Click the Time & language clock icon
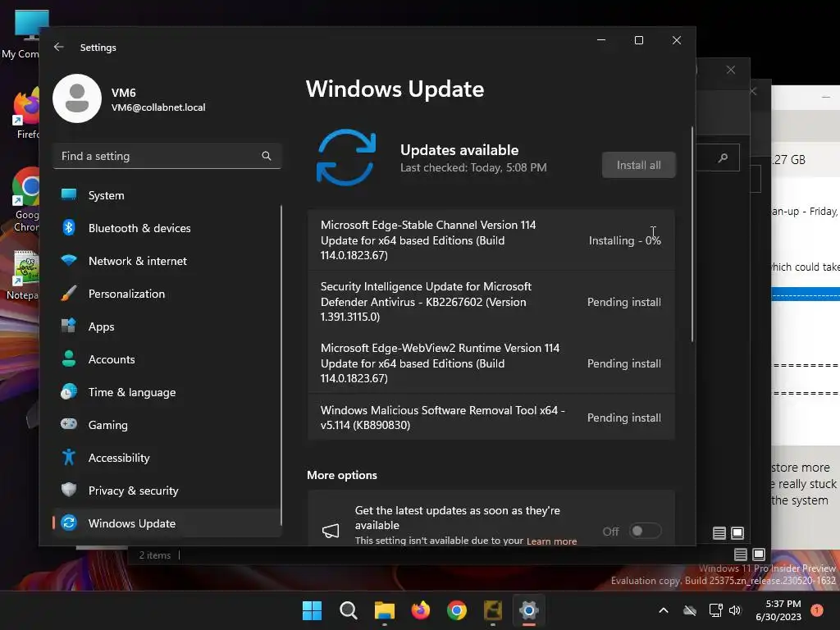Image resolution: width=840 pixels, height=630 pixels. pyautogui.click(x=69, y=391)
